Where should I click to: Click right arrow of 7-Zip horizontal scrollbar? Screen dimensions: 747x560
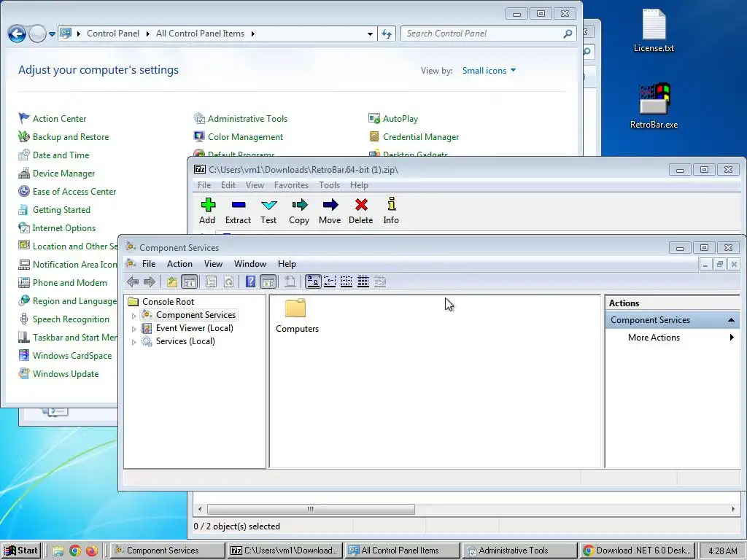click(732, 509)
